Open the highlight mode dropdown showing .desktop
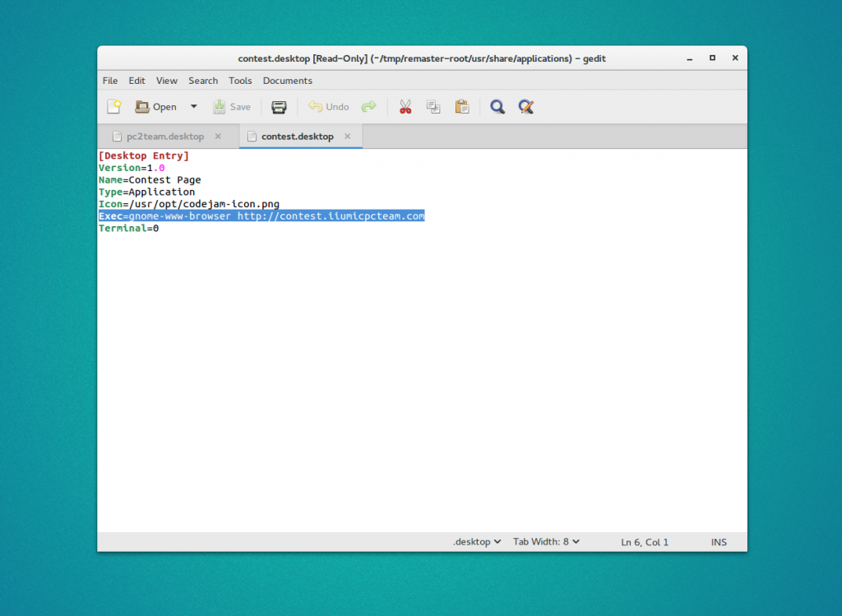 click(x=477, y=541)
